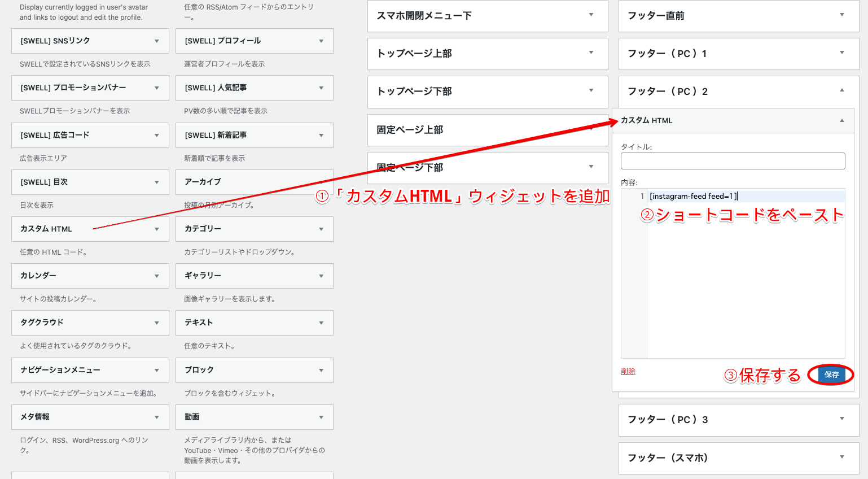
Task: Select the ブロック widget title
Action: pyautogui.click(x=199, y=369)
